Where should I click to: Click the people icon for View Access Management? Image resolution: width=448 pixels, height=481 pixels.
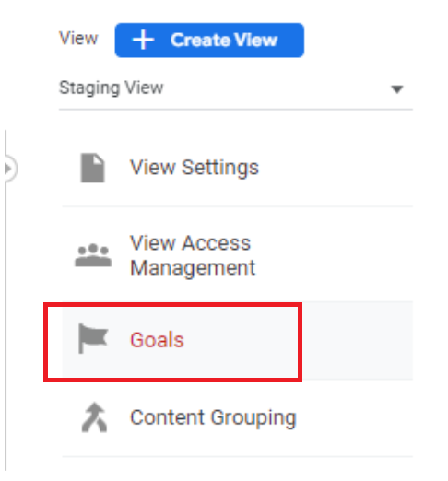pos(93,255)
